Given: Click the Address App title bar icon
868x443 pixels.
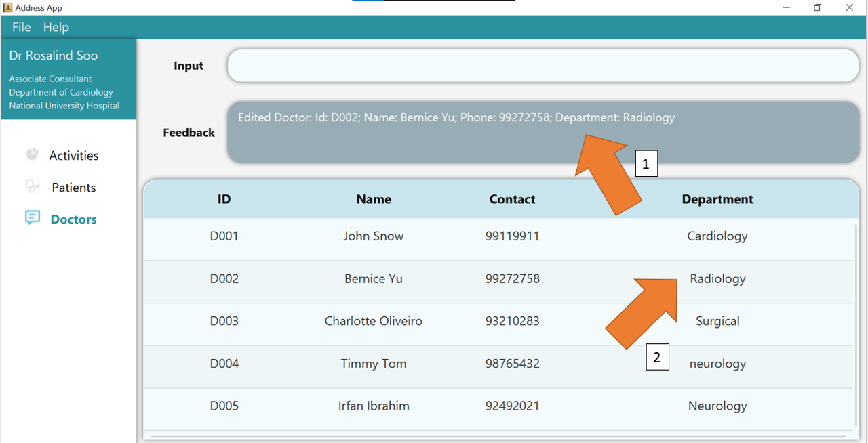Looking at the screenshot, I should click(7, 7).
